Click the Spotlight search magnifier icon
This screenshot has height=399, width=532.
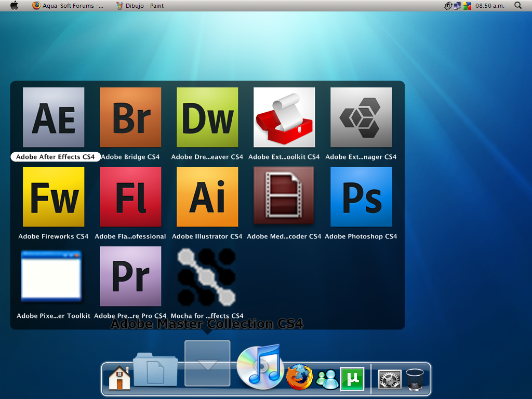(518, 5)
